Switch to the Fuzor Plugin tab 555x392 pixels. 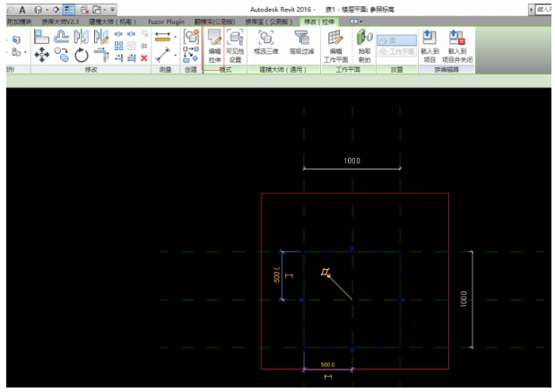click(x=167, y=21)
